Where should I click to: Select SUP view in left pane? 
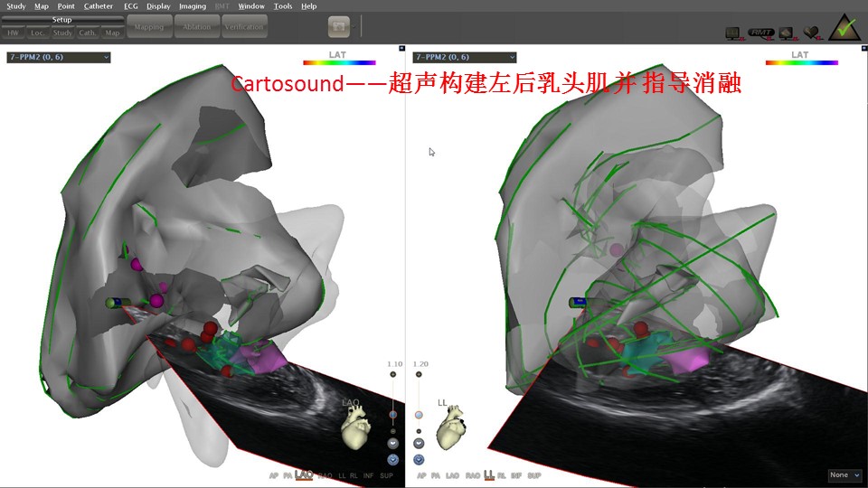point(386,476)
